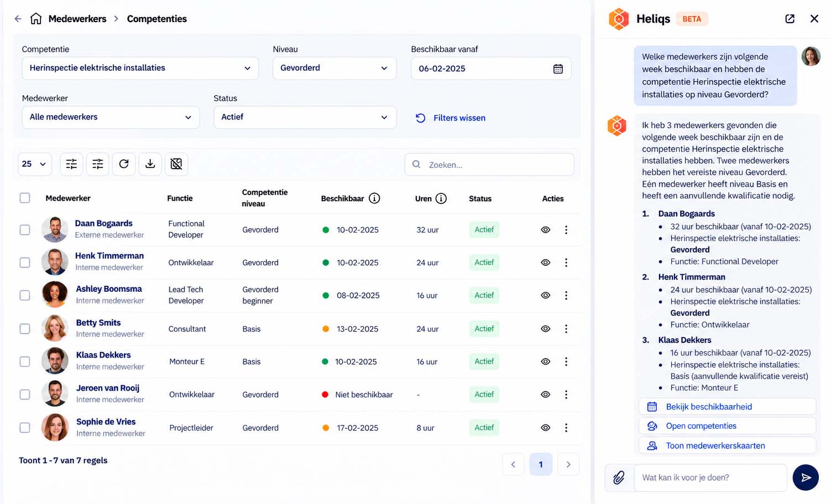The width and height of the screenshot is (831, 504).
Task: Send the chat message
Action: pyautogui.click(x=806, y=477)
